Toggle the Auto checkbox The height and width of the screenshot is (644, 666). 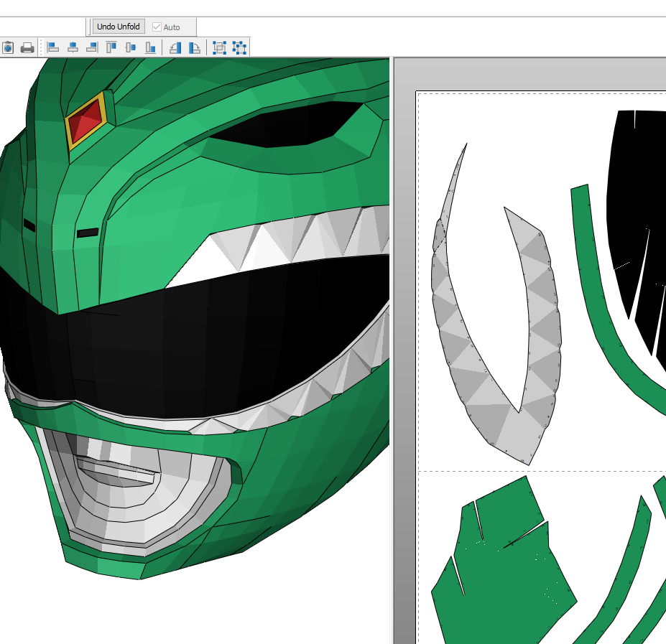coord(157,27)
